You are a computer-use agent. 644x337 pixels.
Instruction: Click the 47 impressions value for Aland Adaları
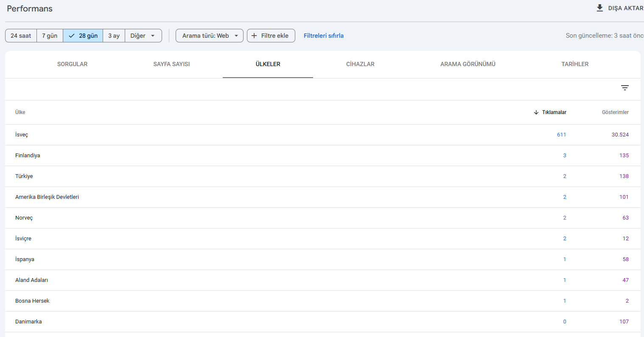point(626,280)
